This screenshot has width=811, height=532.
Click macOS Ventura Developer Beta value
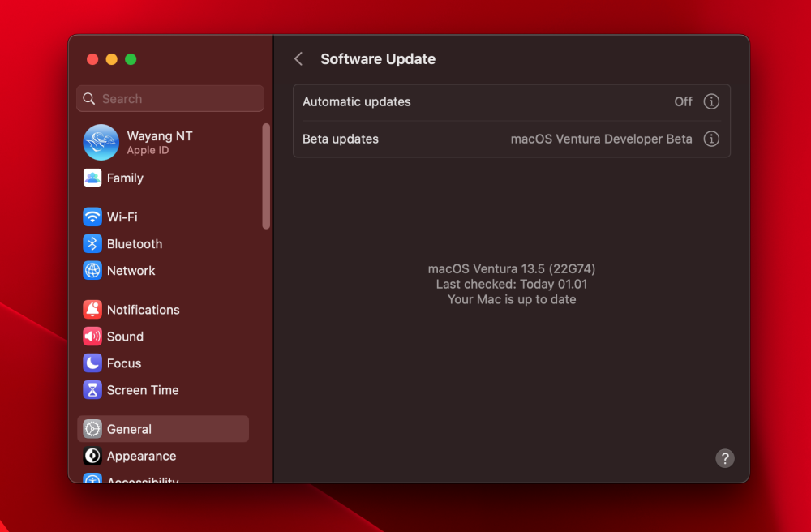coord(601,139)
